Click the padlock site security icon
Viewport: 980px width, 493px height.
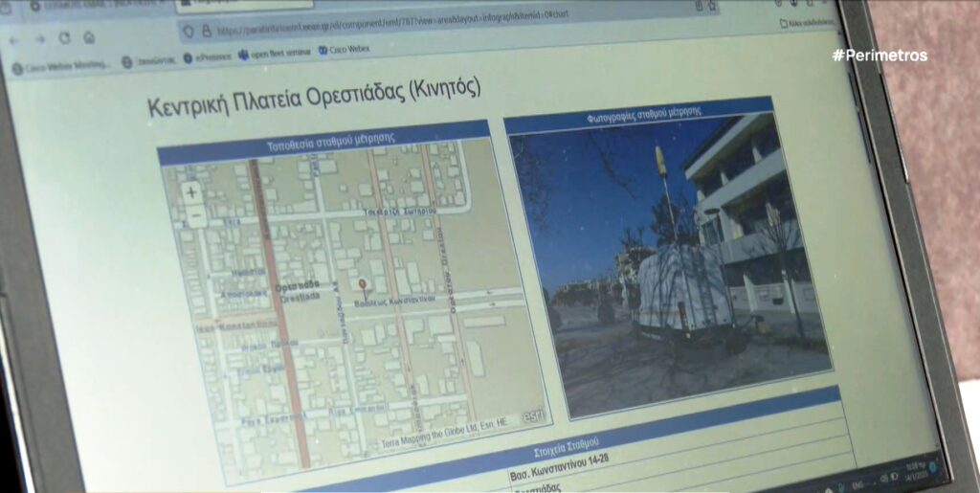207,31
